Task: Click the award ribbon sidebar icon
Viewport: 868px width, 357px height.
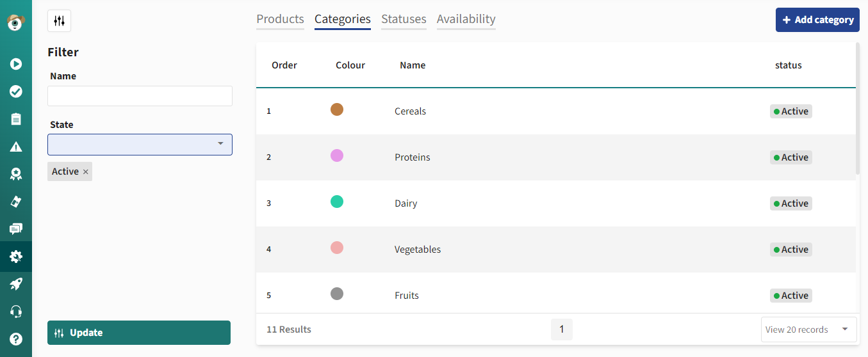Action: 16,174
